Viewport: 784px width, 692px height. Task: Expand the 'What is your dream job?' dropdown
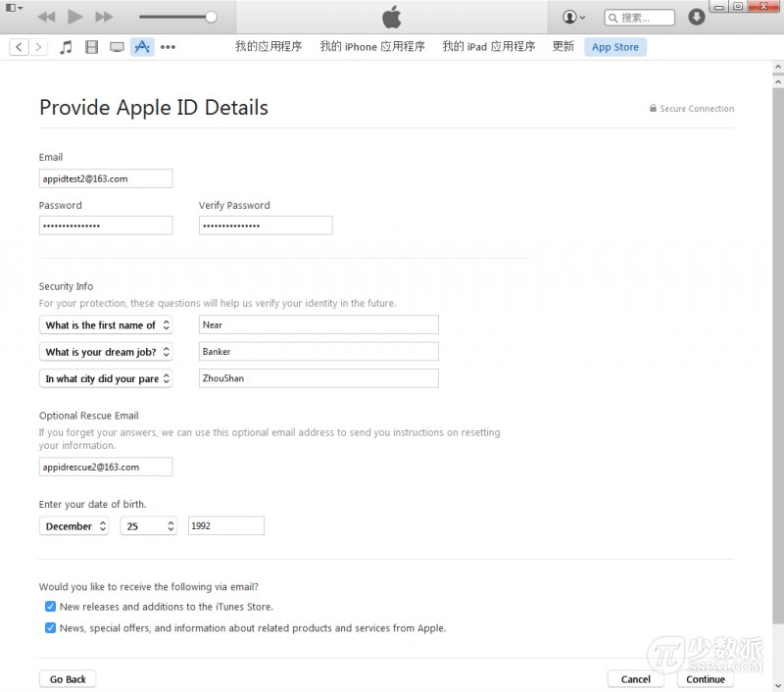[106, 352]
